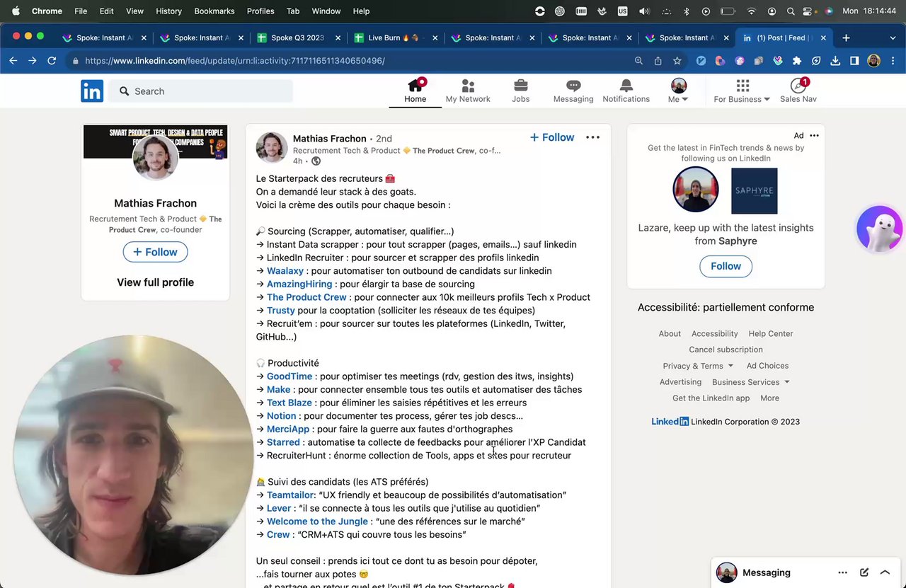Open My Network page
This screenshot has width=906, height=588.
[468, 91]
